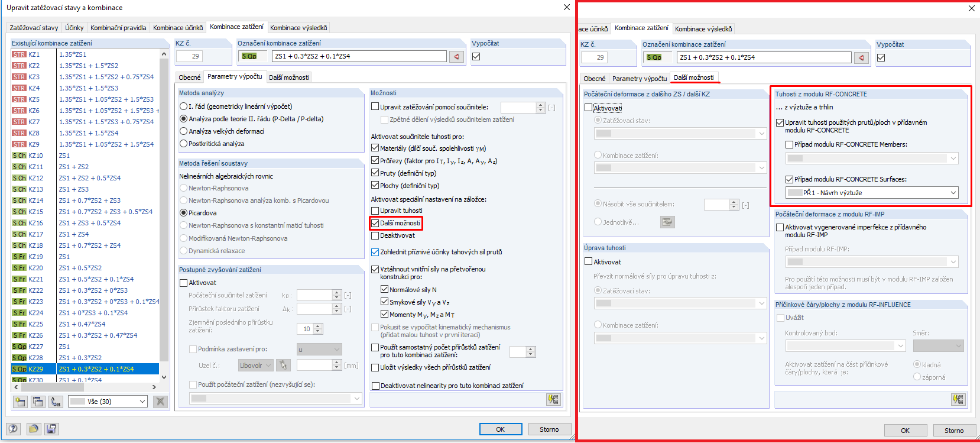Click the renumber A-to-B icon under the list
The image size is (980, 443).
point(56,402)
